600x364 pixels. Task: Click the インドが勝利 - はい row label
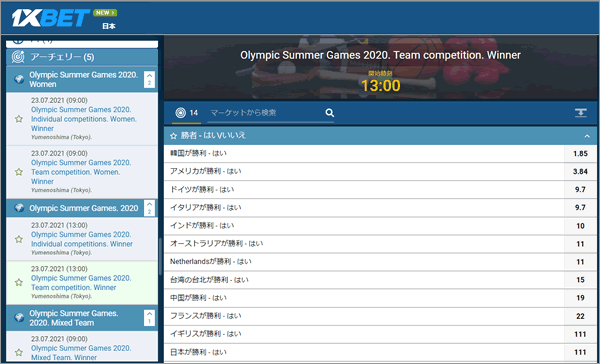(202, 226)
